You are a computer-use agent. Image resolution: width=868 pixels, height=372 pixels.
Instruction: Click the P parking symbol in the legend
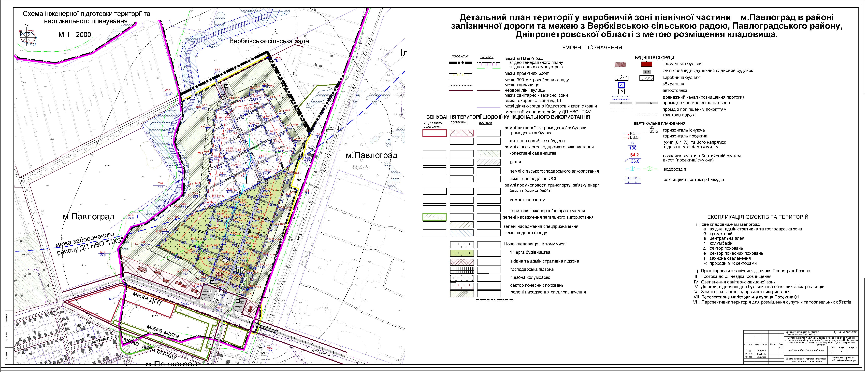pos(621,91)
